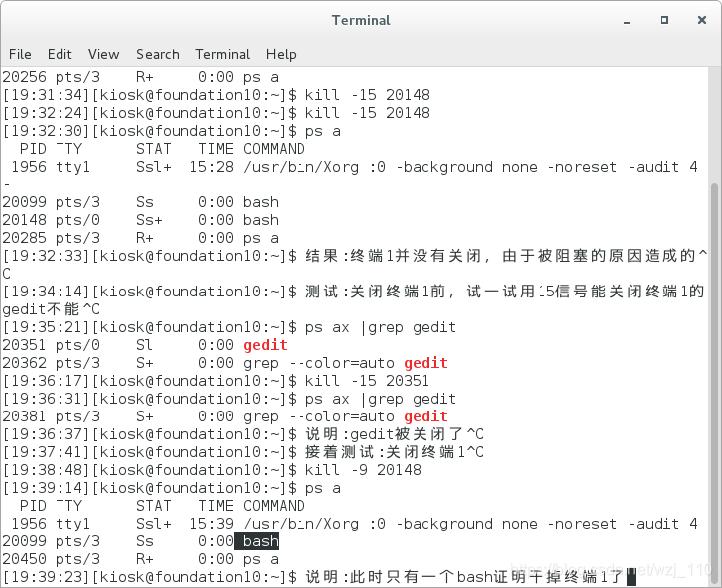Click the '20381 pts/3' grep row

coord(225,416)
